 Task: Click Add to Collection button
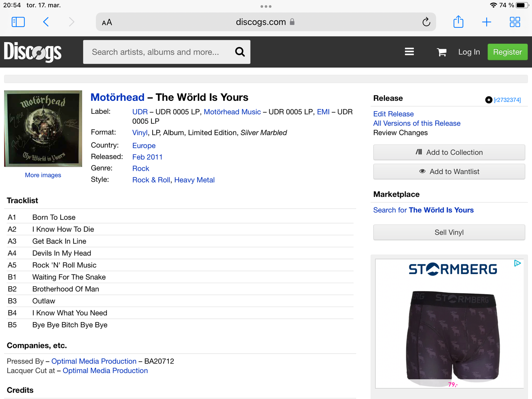(449, 152)
